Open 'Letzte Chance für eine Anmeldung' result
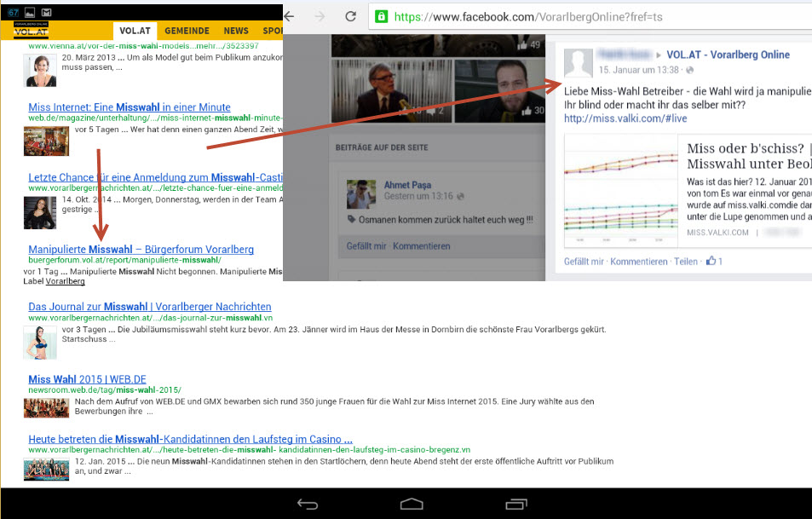 point(155,177)
